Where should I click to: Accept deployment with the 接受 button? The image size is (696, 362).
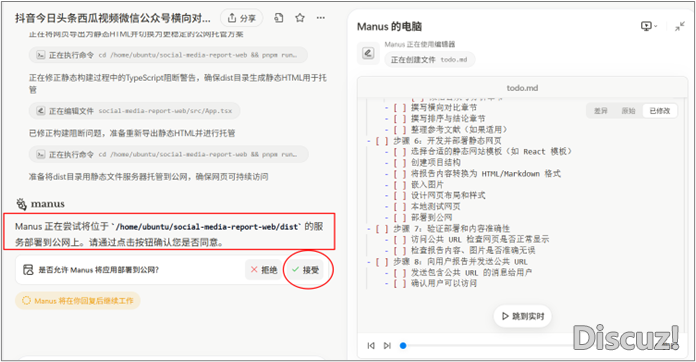pos(305,270)
